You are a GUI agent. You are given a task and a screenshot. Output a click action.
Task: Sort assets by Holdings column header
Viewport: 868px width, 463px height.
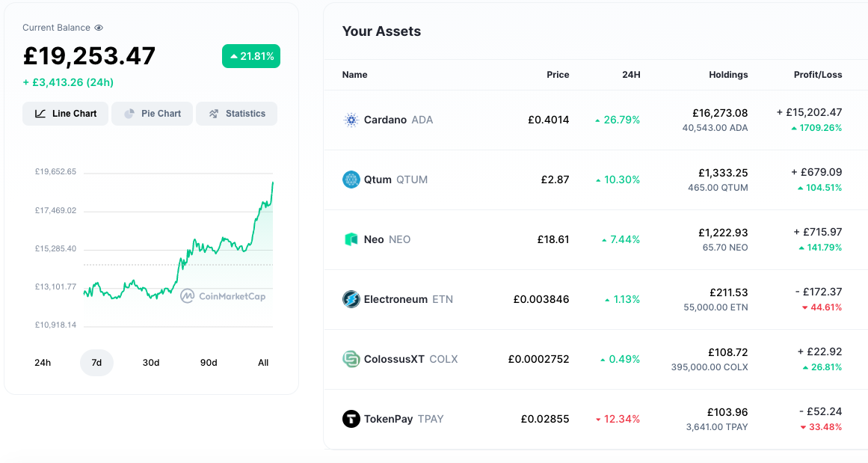click(728, 75)
